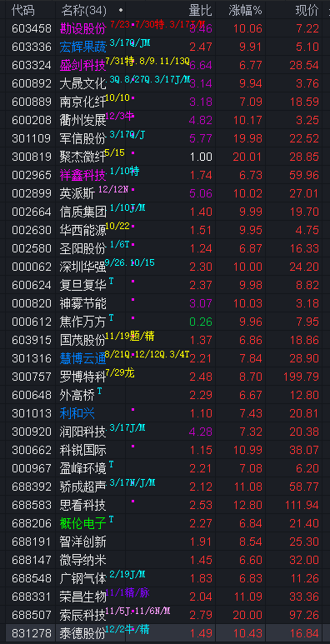This screenshot has height=644, width=330.
Task: Select 荣昌生物 stock name
Action: (x=83, y=596)
